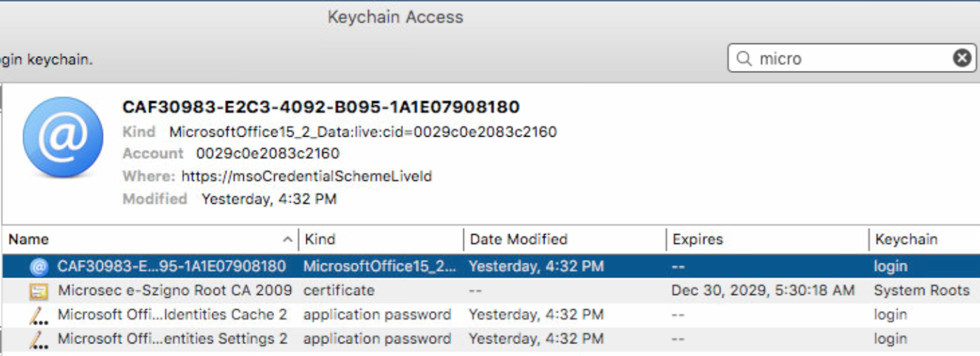Click the search field containing "micro"
Screen dimensions: 980x356
coord(848,59)
